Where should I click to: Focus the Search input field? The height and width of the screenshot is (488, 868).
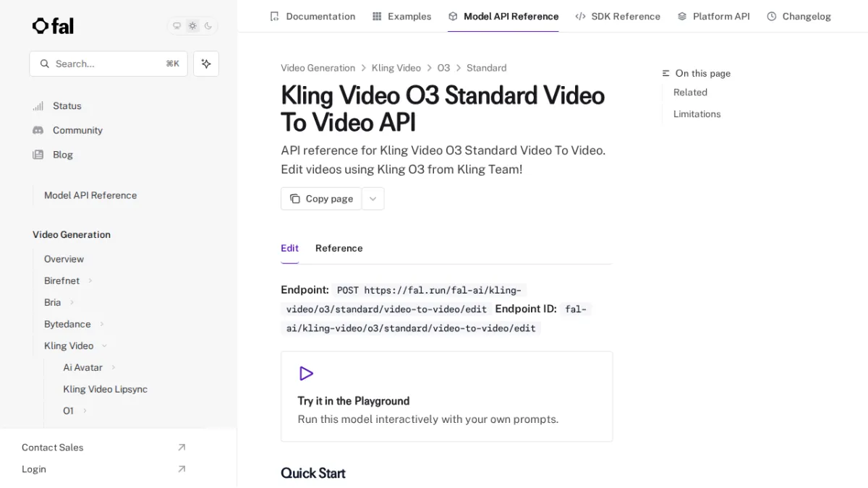pyautogui.click(x=109, y=64)
